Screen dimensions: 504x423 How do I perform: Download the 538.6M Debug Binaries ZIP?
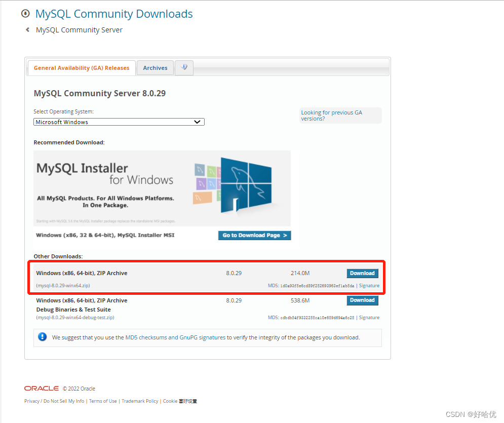click(362, 300)
